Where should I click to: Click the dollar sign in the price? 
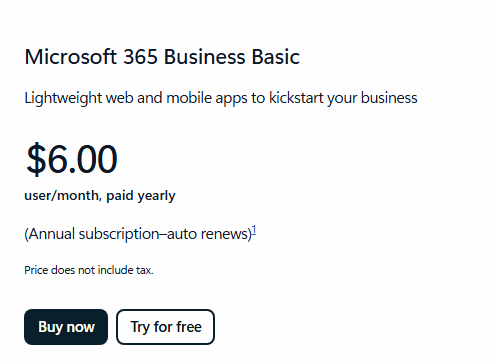[x=36, y=159]
